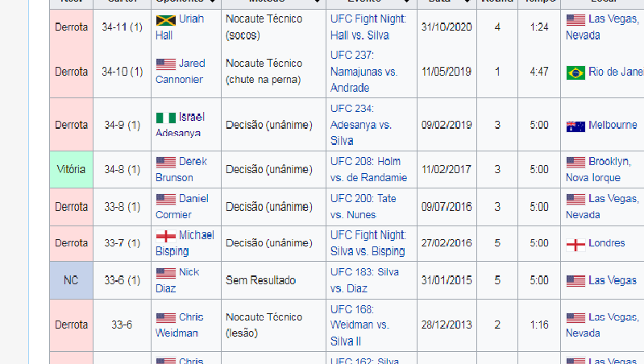Click the Brazil flag beside Rio de Janeiro
This screenshot has width=644, height=364.
pos(575,72)
